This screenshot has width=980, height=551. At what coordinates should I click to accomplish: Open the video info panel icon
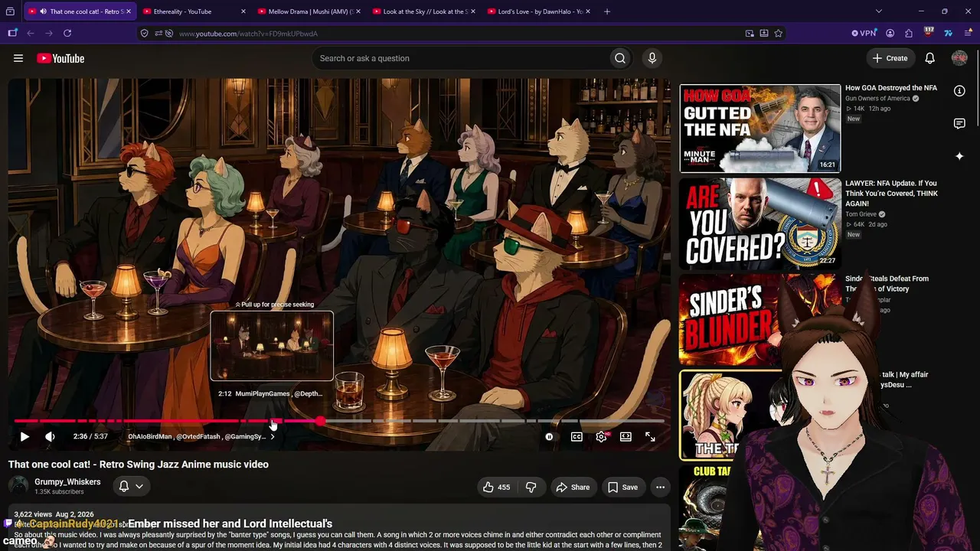(x=959, y=90)
